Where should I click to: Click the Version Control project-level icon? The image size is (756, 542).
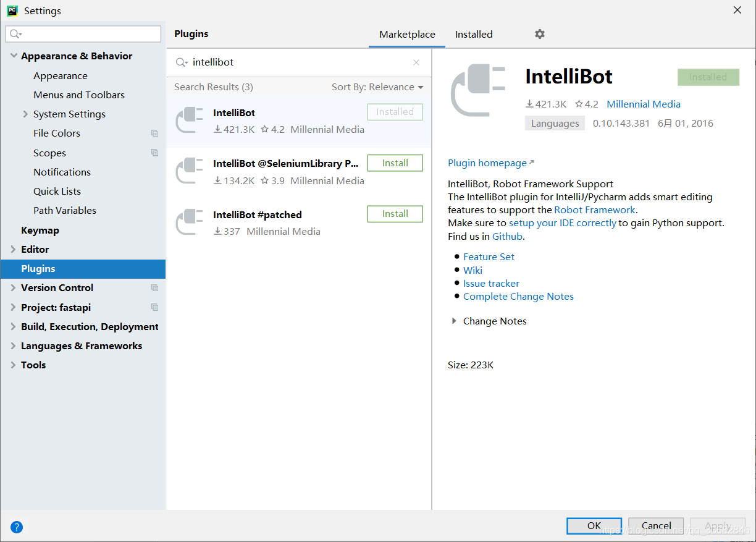(154, 288)
